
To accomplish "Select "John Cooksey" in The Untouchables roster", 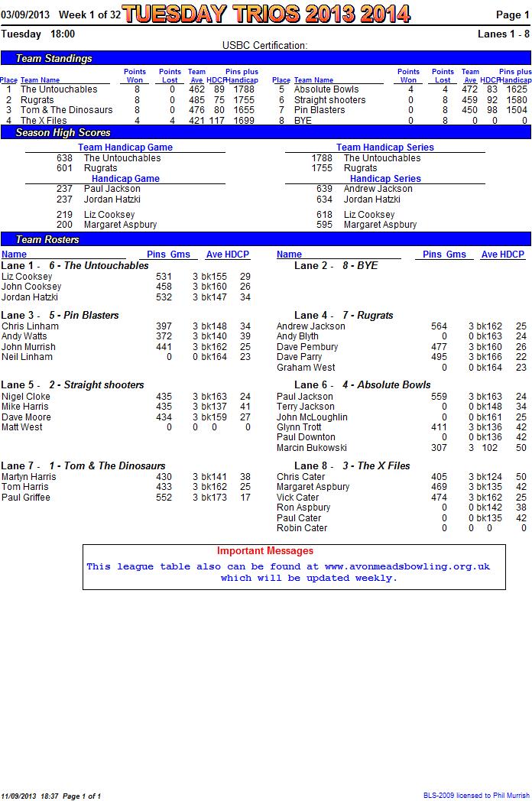I will point(31,287).
